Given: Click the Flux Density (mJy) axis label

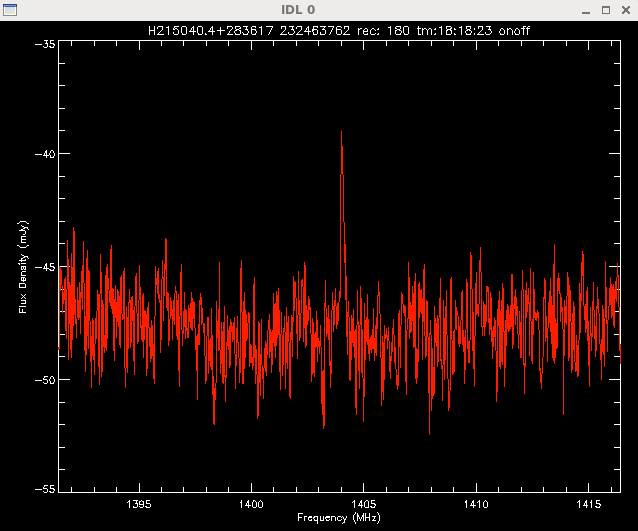Looking at the screenshot, I should pos(21,267).
